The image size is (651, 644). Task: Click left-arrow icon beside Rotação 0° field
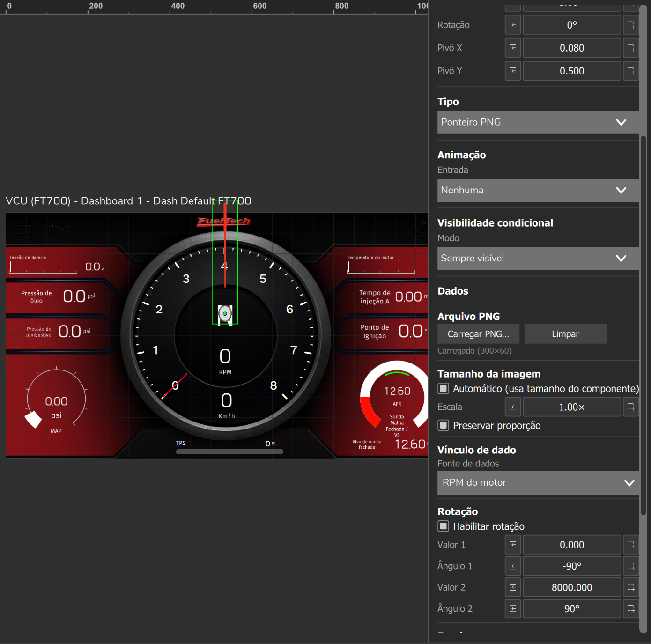point(513,25)
